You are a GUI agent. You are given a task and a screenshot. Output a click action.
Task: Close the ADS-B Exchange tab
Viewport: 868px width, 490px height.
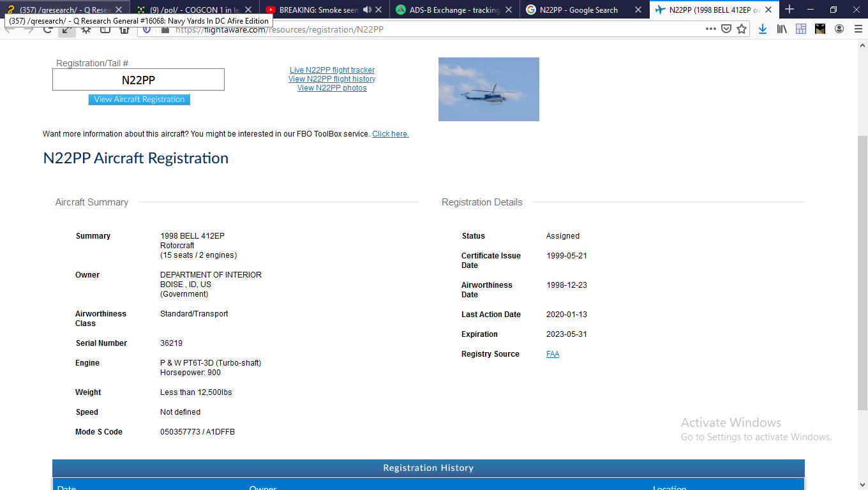coord(509,10)
